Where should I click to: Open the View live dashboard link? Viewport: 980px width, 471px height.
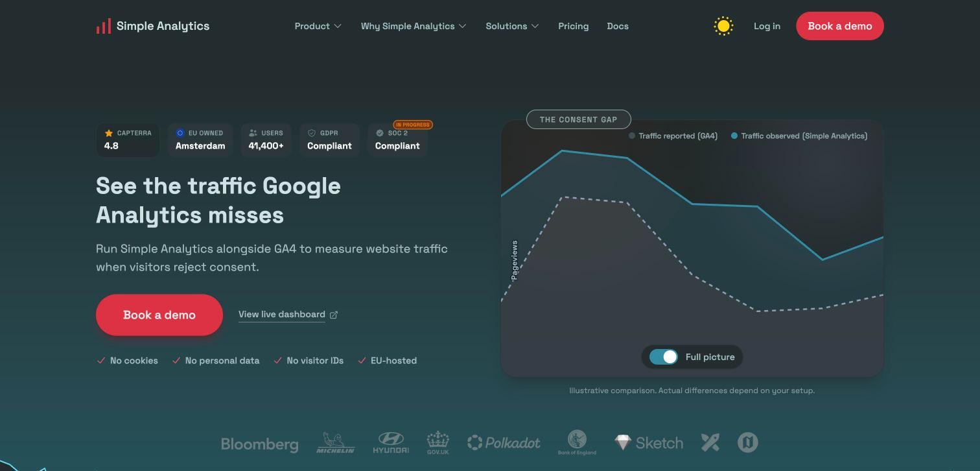[282, 315]
